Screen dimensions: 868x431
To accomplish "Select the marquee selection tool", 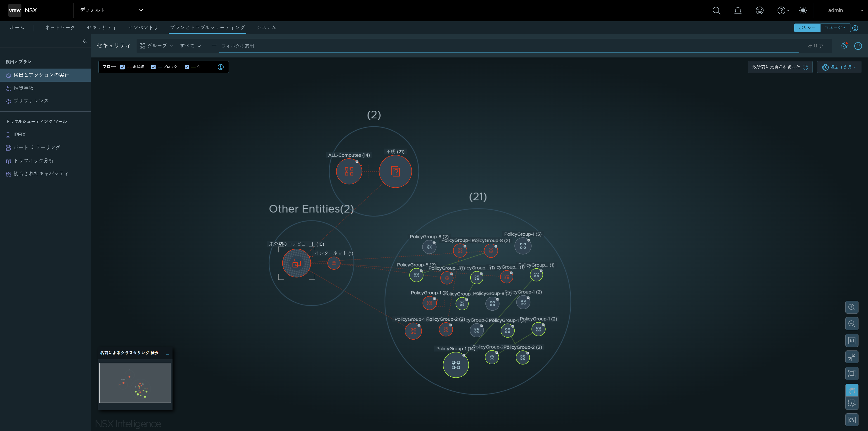I will [851, 403].
